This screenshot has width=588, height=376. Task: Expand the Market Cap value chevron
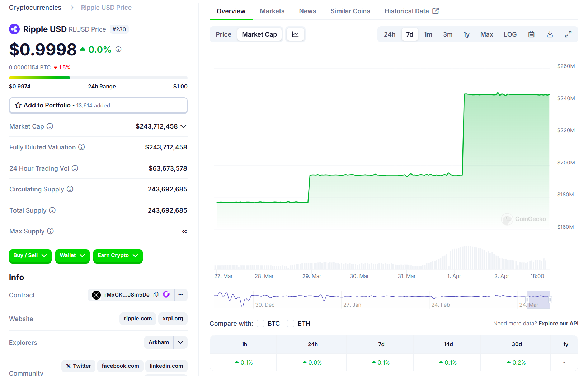[x=183, y=126]
